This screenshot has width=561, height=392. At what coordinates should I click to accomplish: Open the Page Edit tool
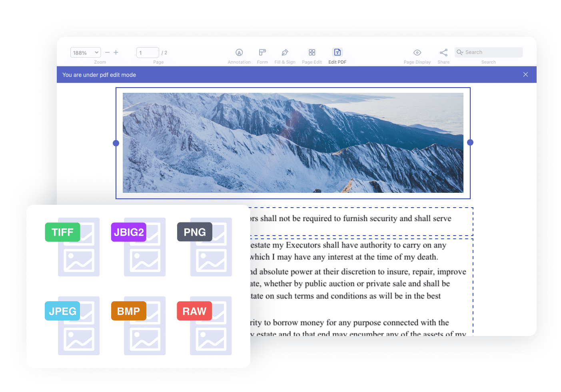[312, 52]
